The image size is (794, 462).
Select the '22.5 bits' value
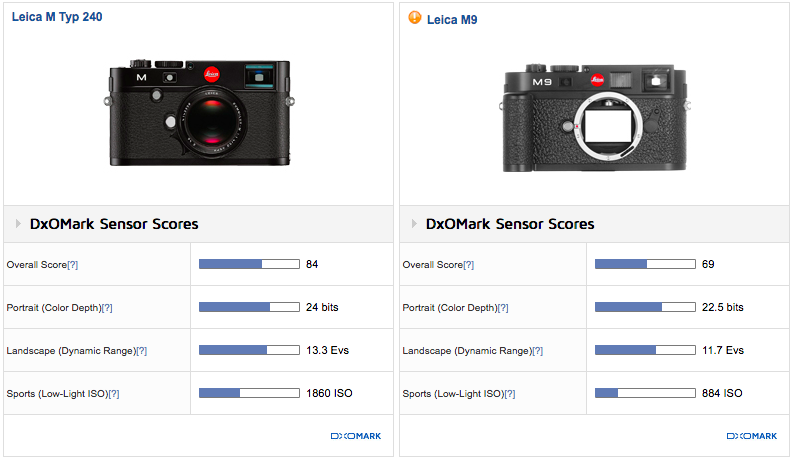723,307
